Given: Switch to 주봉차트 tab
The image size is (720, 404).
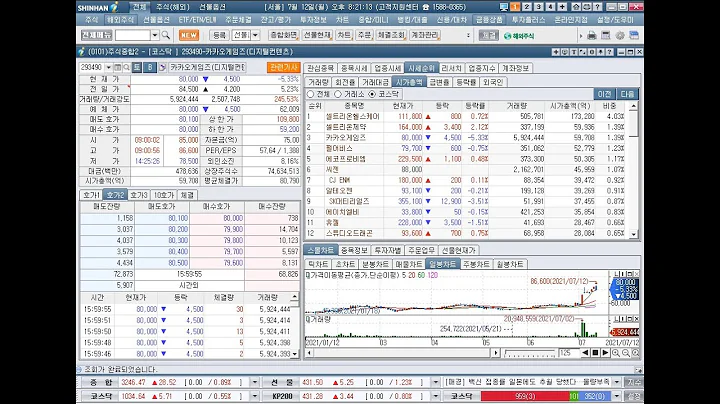Looking at the screenshot, I should (x=476, y=264).
